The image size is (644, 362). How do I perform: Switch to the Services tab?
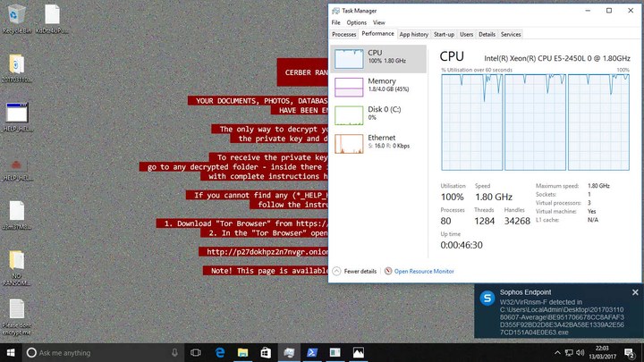(x=511, y=35)
